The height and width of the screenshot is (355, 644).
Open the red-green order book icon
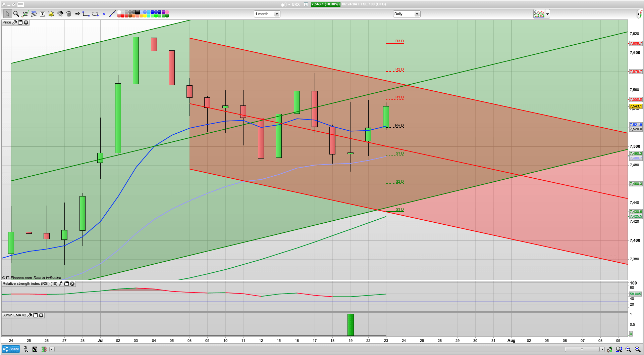(44, 349)
